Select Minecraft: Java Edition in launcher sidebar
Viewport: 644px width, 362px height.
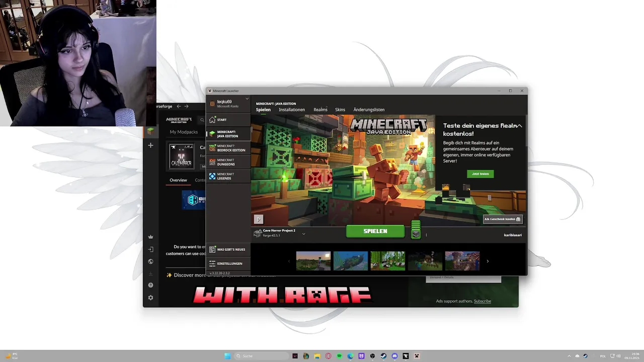coord(228,134)
